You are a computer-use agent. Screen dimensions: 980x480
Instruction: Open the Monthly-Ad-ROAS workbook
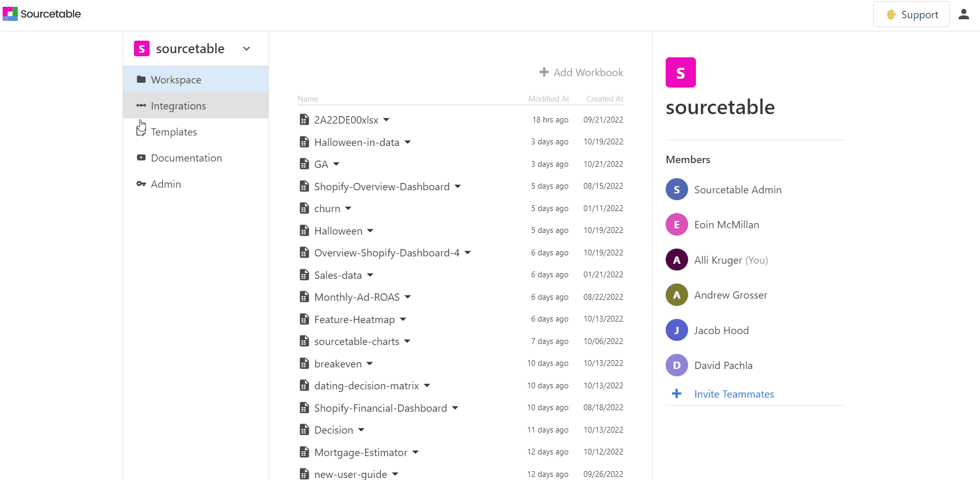(357, 297)
